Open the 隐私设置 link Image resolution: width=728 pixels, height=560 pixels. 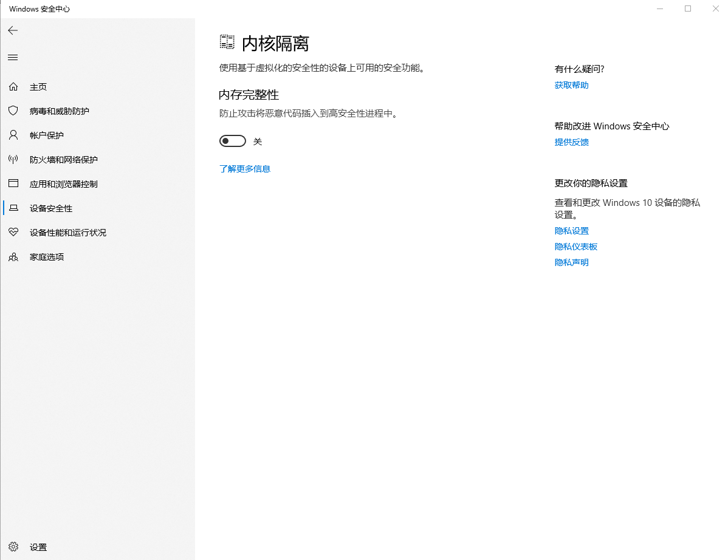click(572, 231)
